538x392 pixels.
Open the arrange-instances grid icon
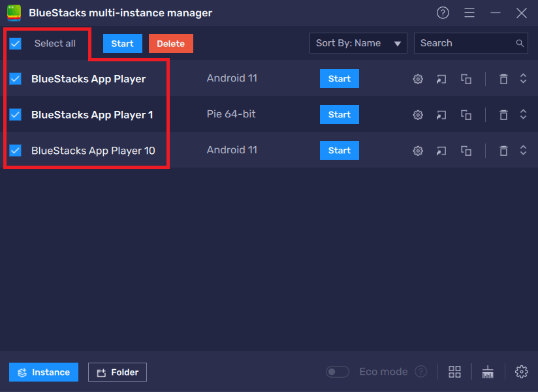(454, 371)
